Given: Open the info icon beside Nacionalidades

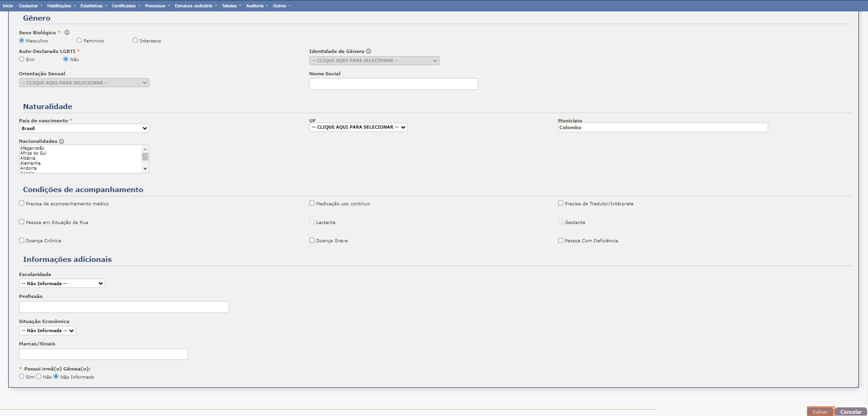Looking at the screenshot, I should tap(61, 141).
